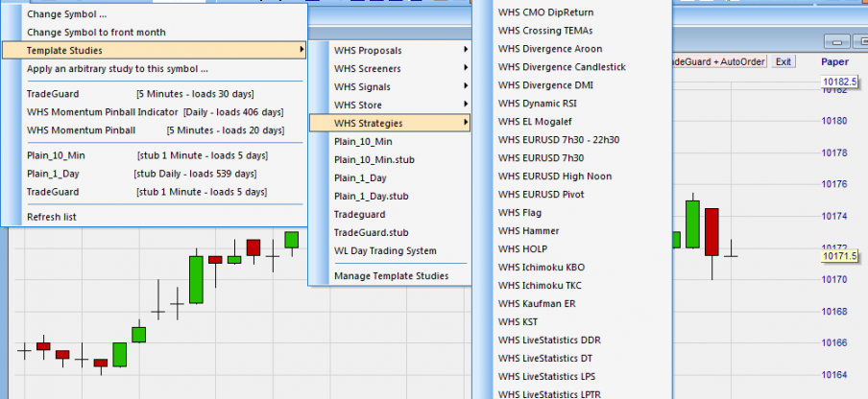The width and height of the screenshot is (868, 399).
Task: Select WHS Crossing TEMAs strategy
Action: tap(572, 31)
